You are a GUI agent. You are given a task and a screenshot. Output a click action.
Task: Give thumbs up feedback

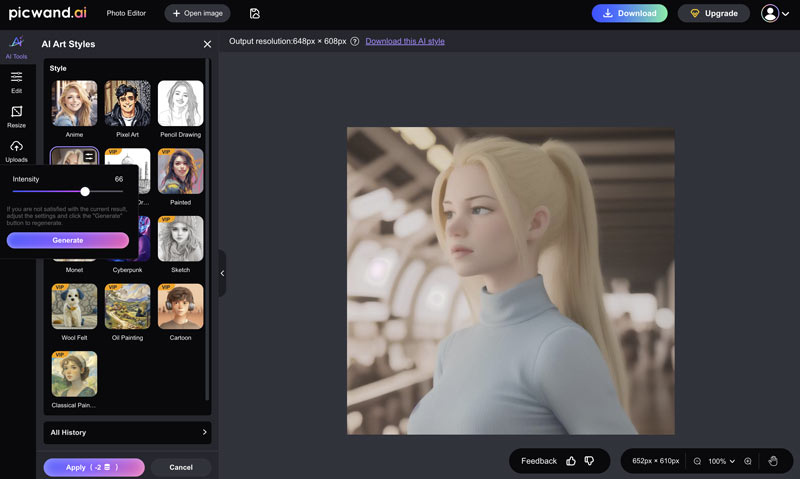(x=571, y=461)
